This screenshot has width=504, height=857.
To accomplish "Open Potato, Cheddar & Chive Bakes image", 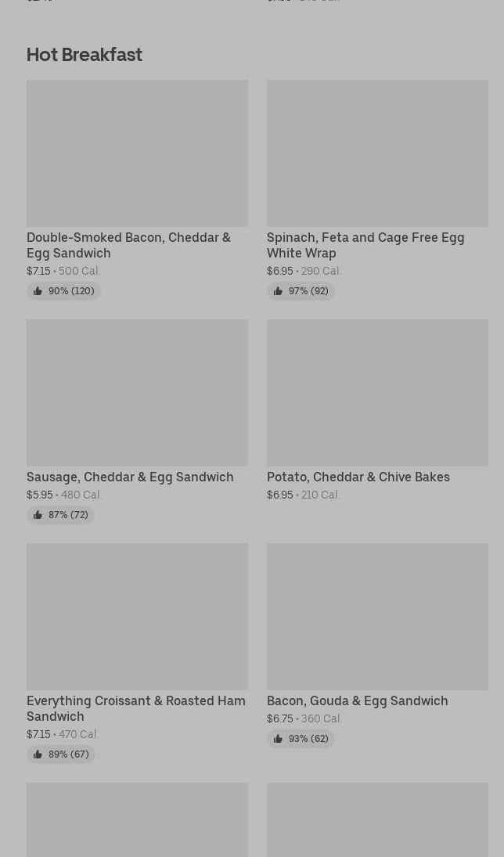I will tap(378, 392).
